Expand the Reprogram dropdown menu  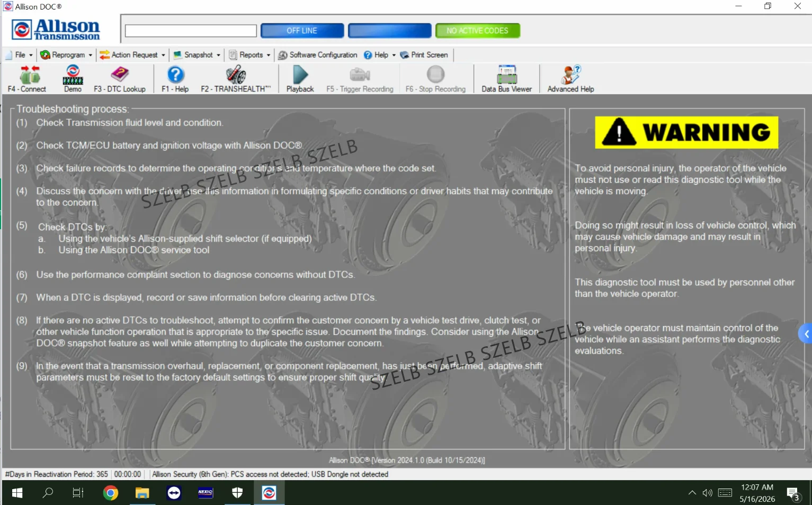pyautogui.click(x=66, y=55)
